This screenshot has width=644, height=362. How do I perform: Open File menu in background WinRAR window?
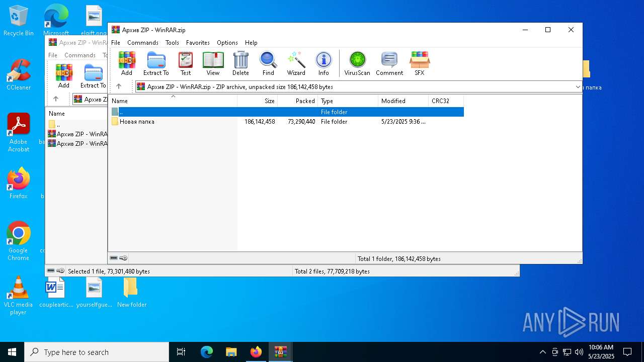(x=53, y=55)
